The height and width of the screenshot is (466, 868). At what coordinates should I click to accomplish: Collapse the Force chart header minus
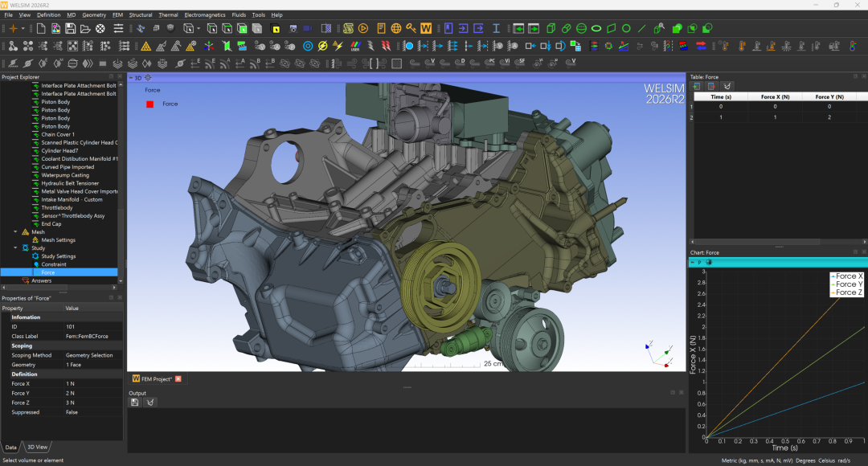tap(693, 263)
